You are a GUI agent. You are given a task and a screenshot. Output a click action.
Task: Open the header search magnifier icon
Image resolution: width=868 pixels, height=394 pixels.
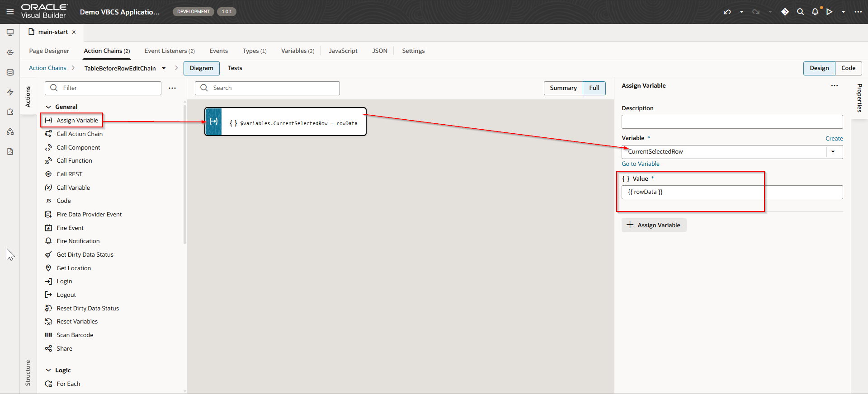point(800,12)
